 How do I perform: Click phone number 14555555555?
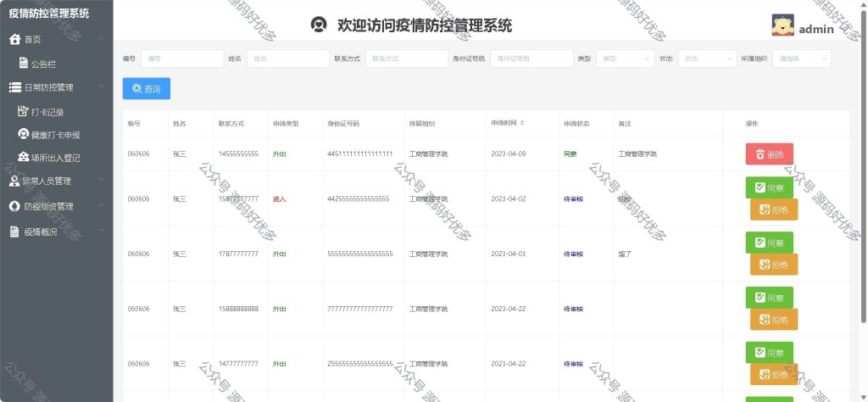point(238,154)
